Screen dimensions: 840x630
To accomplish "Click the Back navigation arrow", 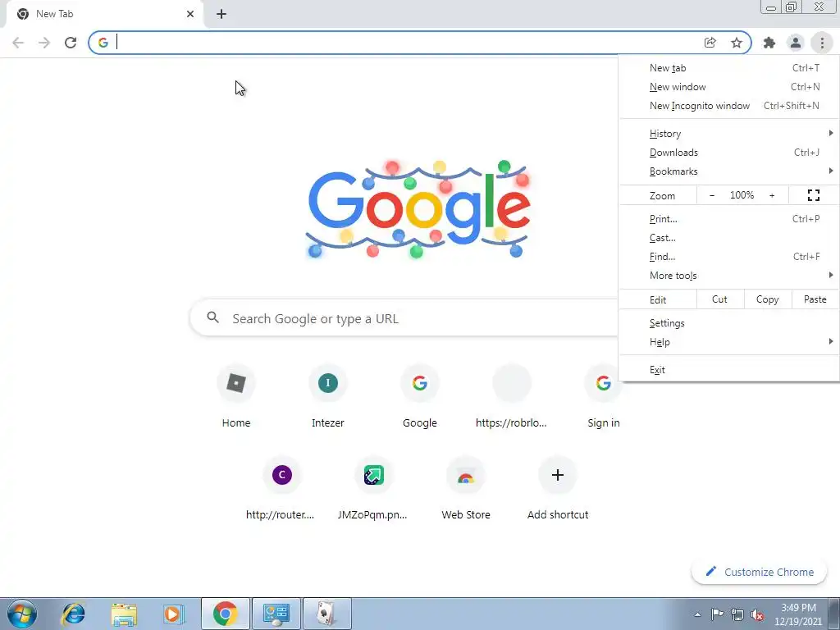I will click(x=18, y=43).
